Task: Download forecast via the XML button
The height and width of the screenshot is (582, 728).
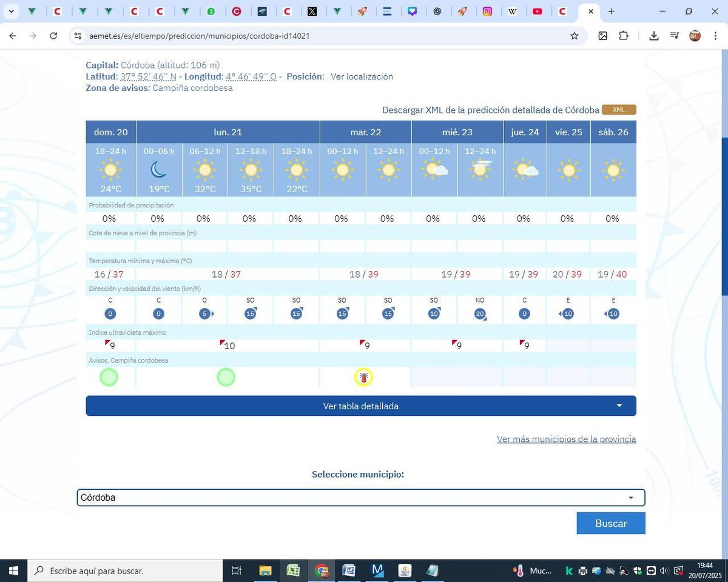Action: (619, 110)
